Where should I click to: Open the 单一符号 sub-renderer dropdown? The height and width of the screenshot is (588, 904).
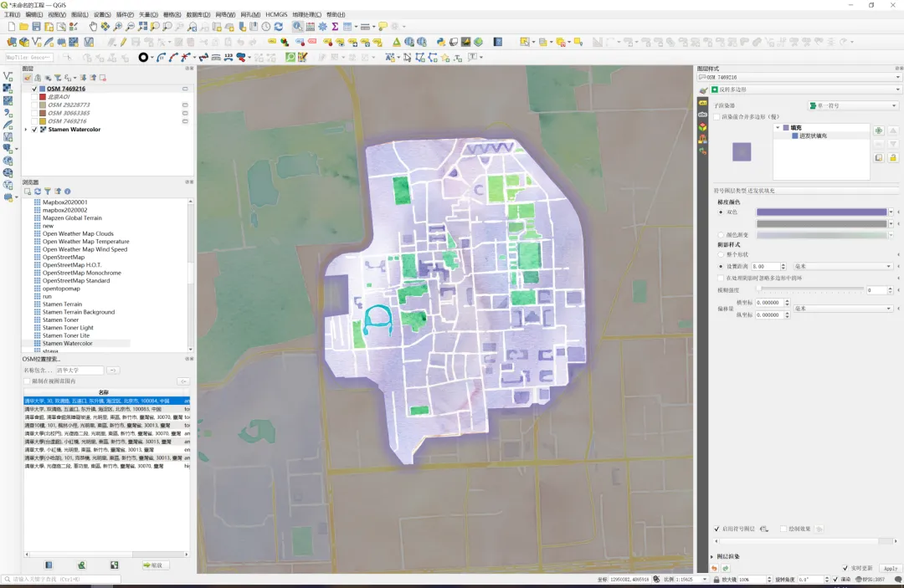(853, 105)
